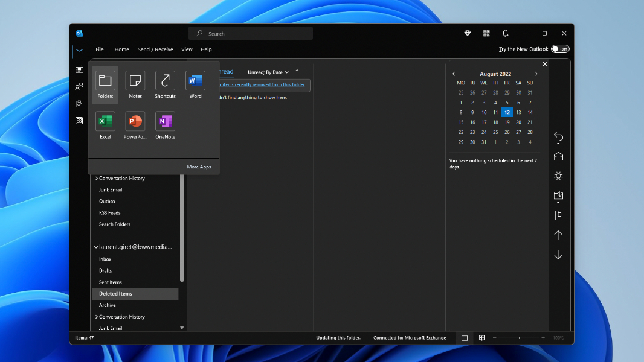Launch Excel from the apps flyout
The width and height of the screenshot is (644, 362).
coord(105,125)
